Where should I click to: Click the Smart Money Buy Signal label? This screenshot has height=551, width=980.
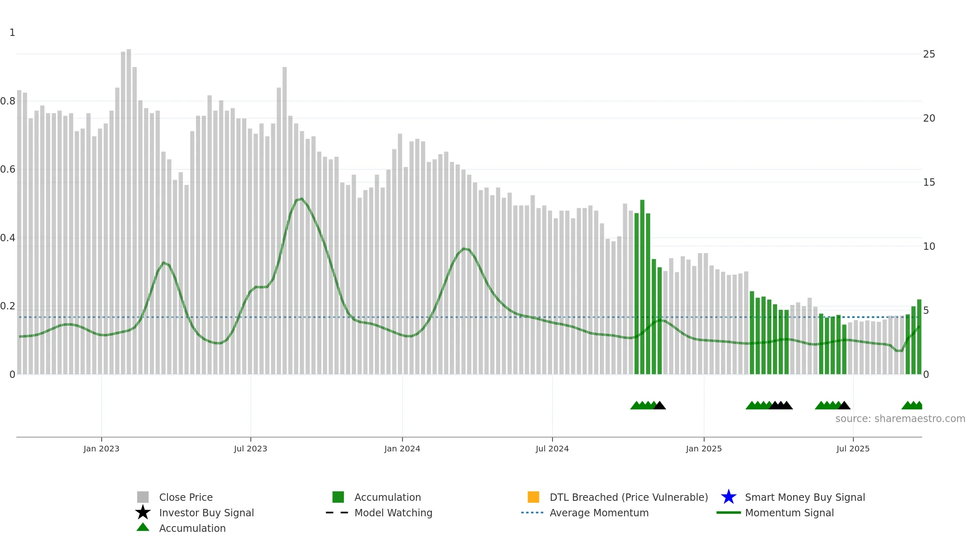click(x=805, y=498)
